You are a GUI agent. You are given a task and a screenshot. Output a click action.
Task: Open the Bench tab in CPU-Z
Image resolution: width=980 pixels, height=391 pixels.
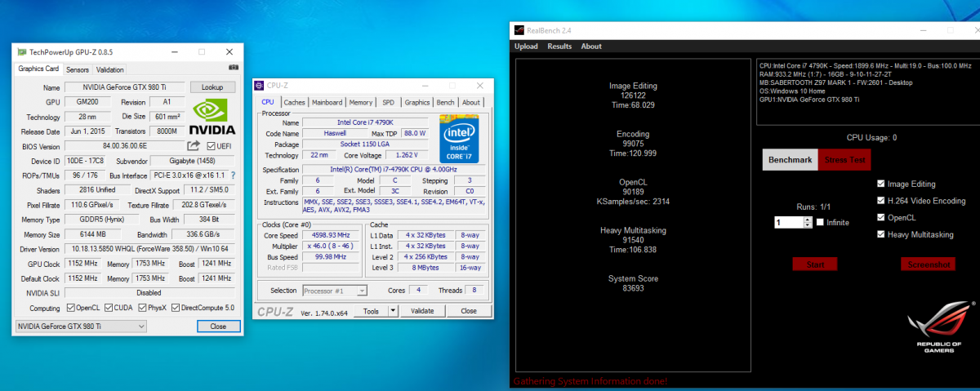446,102
